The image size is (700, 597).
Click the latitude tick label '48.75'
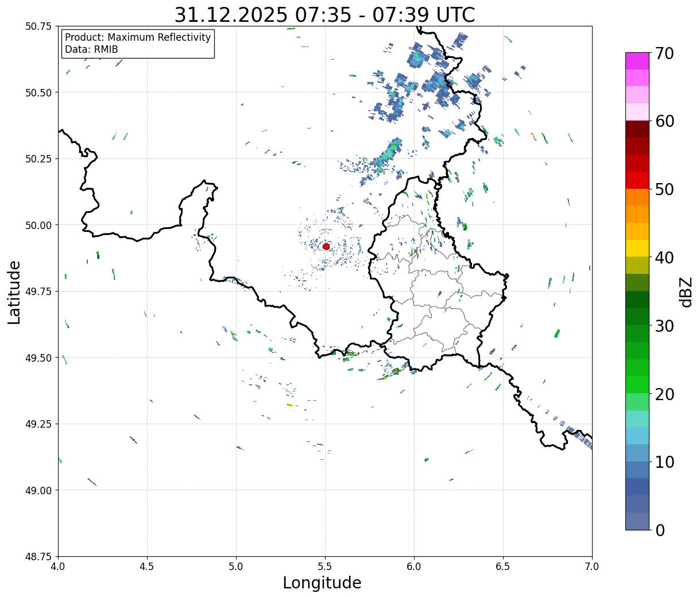38,557
